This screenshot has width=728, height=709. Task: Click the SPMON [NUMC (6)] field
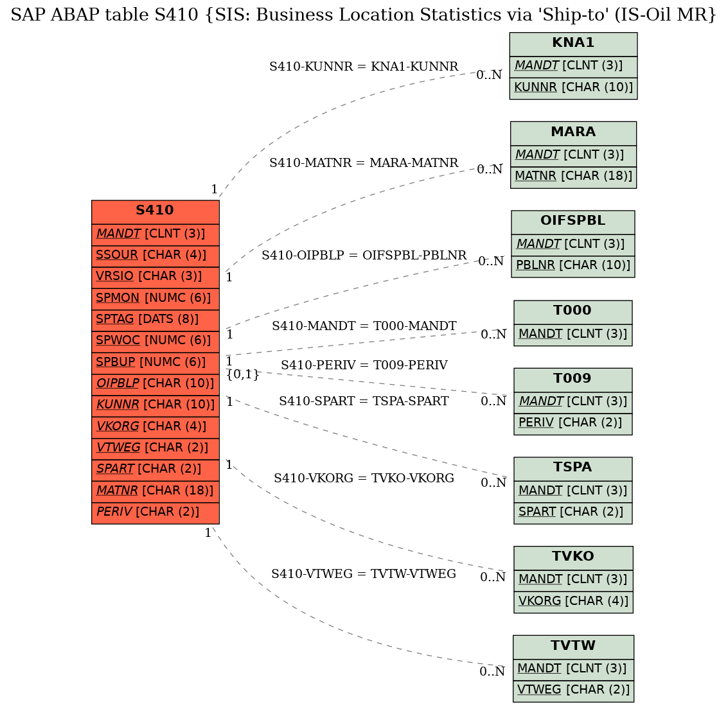pyautogui.click(x=155, y=298)
